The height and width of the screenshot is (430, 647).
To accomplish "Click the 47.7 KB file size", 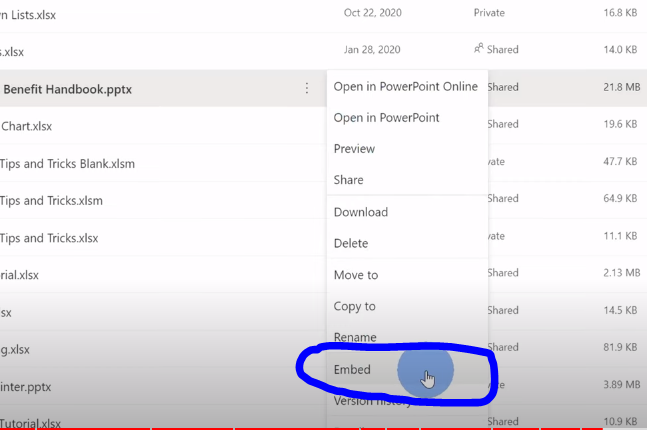I will point(620,161).
